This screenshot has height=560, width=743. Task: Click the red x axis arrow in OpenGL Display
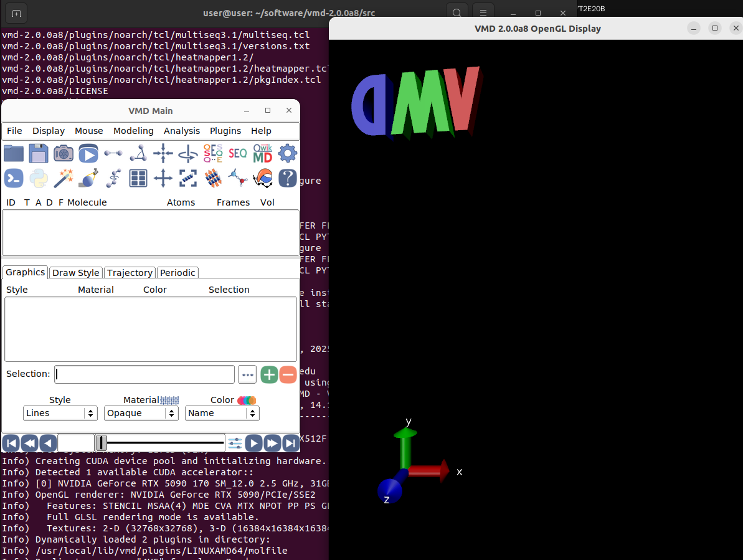point(428,470)
